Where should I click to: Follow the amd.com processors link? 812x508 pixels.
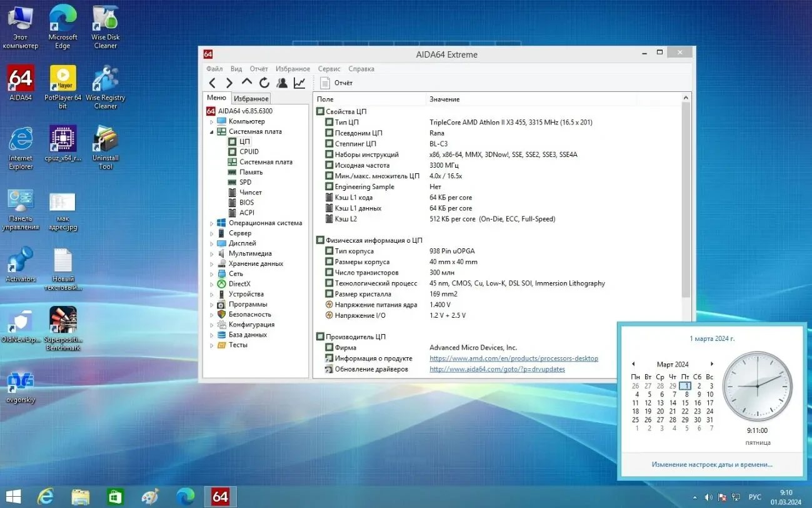514,358
